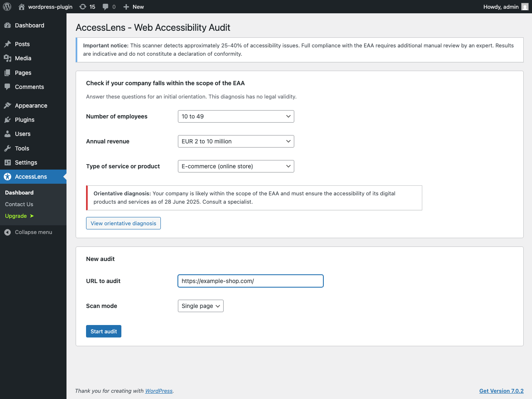Open the AccessLens Dashboard submenu item
The height and width of the screenshot is (399, 532).
pos(19,192)
